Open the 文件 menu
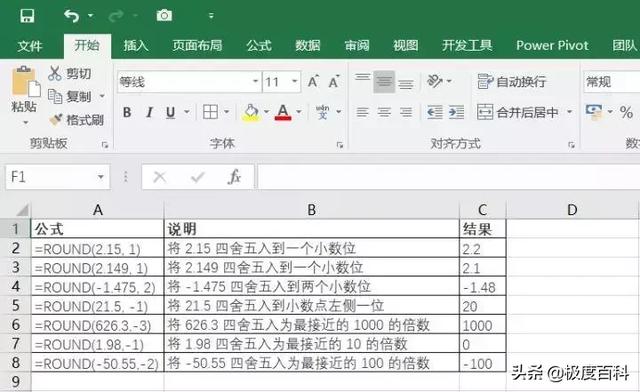 pyautogui.click(x=29, y=45)
